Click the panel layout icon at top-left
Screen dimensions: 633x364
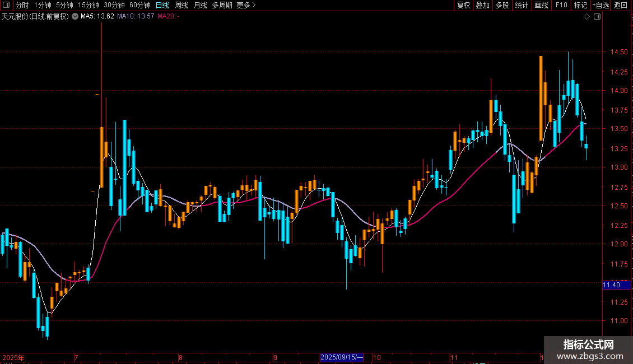(x=6, y=5)
